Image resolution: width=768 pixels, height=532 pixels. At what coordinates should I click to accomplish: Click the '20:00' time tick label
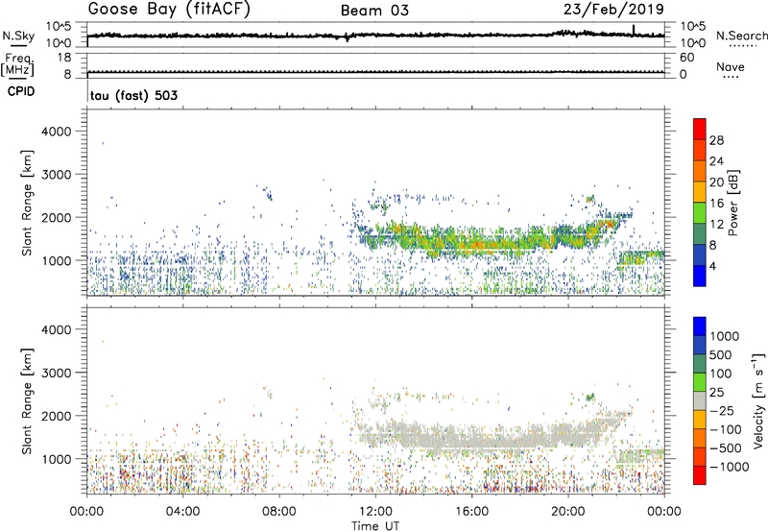[x=568, y=512]
